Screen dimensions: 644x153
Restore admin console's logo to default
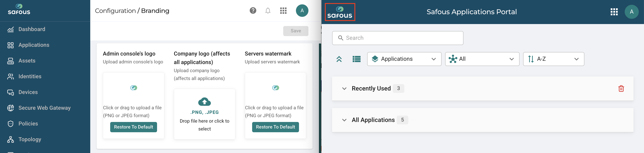(133, 127)
